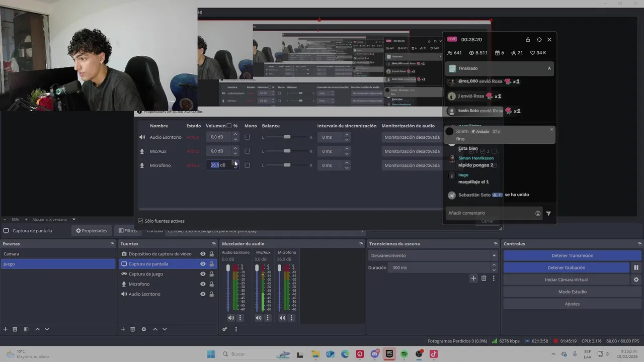Screen dimensions: 644x362
Task: Toggle visibility of Dispositivo de captura de video
Action: coord(203,254)
